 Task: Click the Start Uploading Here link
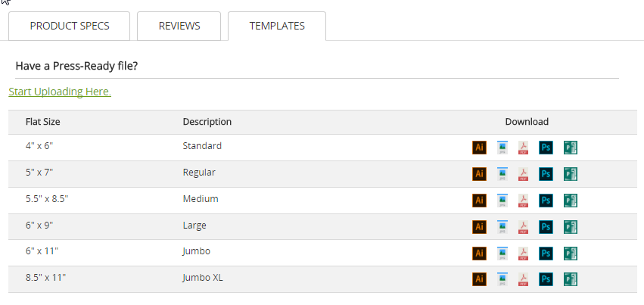60,92
